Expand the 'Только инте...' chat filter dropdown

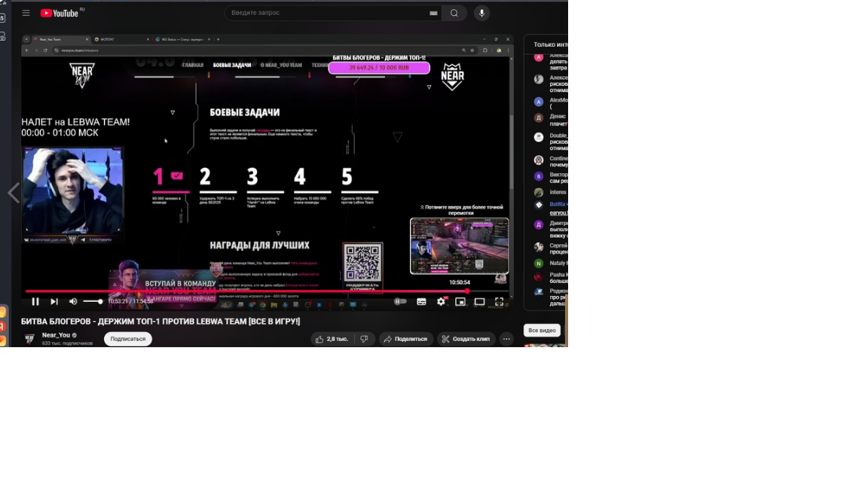coord(550,44)
